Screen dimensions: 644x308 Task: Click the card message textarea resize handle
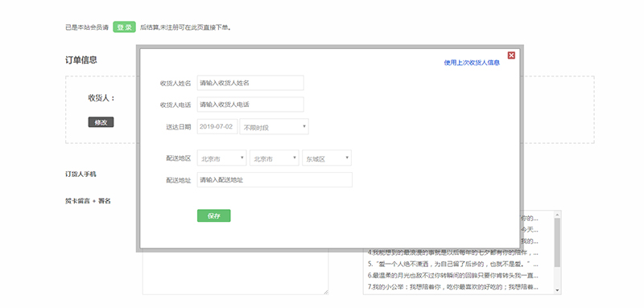pyautogui.click(x=326, y=292)
